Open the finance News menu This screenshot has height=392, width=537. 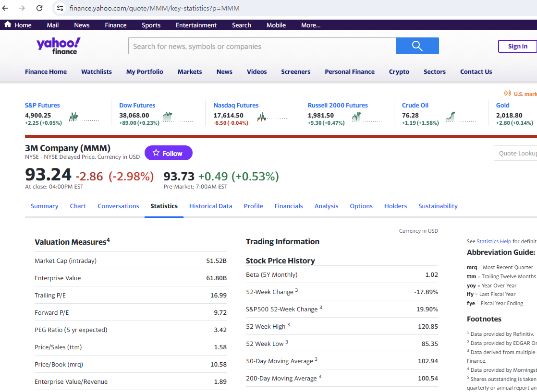(x=224, y=71)
